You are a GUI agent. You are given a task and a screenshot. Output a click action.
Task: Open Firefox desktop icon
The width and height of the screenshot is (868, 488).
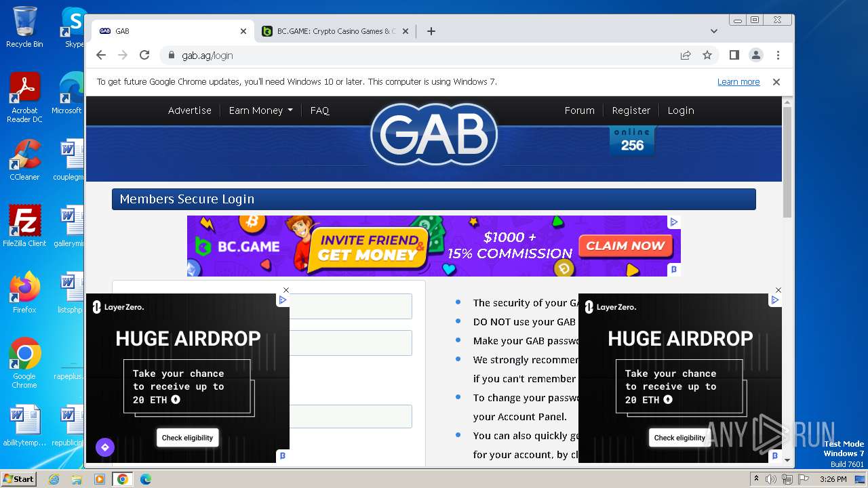24,292
